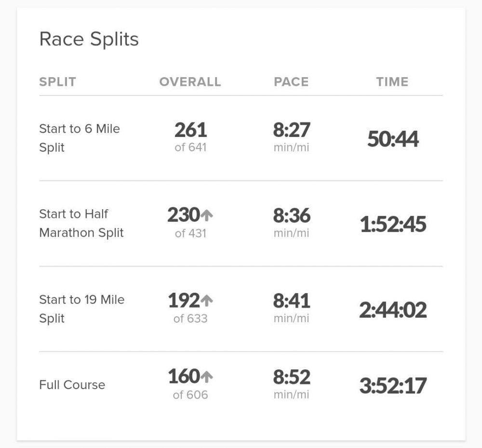Click the 261 overall rank
The image size is (482, 448).
[190, 130]
